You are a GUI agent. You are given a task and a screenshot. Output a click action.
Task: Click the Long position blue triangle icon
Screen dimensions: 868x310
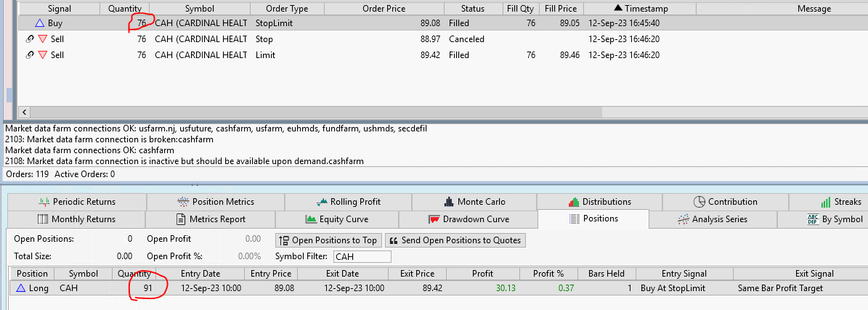20,288
